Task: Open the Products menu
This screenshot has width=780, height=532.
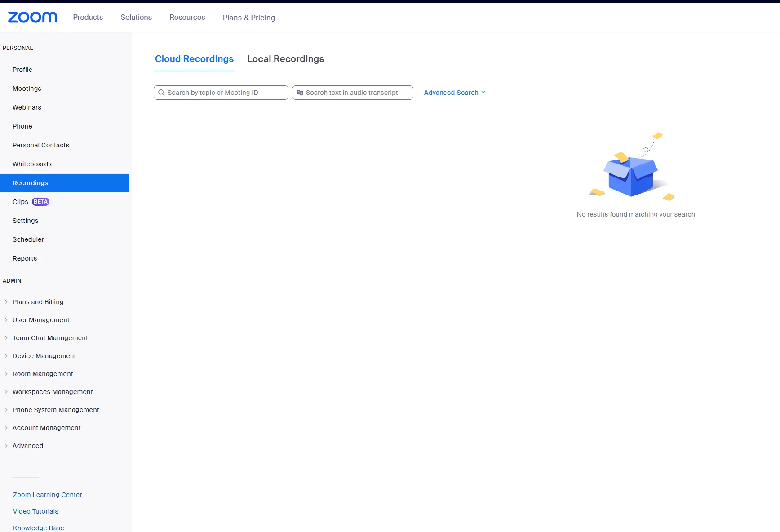Action: tap(88, 17)
